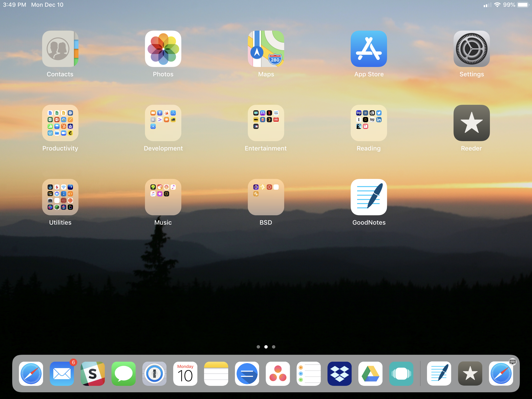Launch the Photos app

[163, 49]
